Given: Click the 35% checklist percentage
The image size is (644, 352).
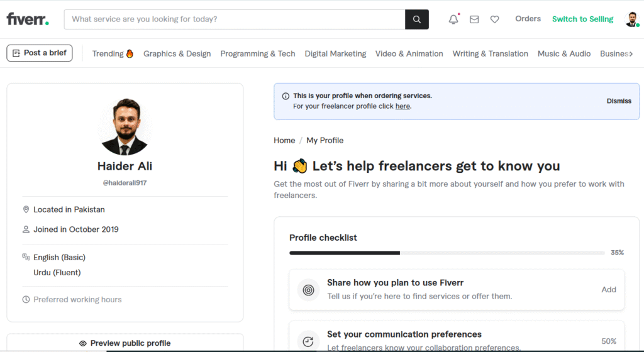Looking at the screenshot, I should (617, 253).
